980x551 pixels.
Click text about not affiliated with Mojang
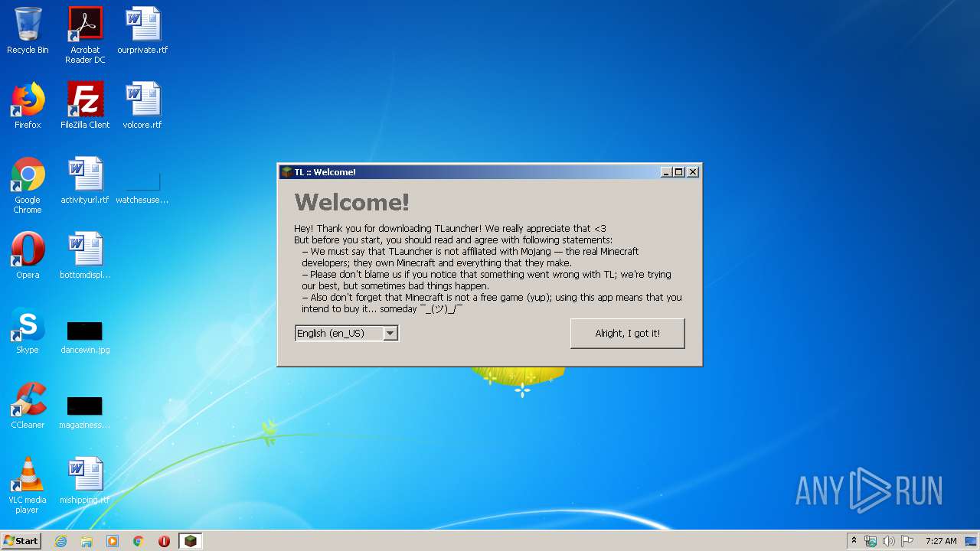(470, 257)
